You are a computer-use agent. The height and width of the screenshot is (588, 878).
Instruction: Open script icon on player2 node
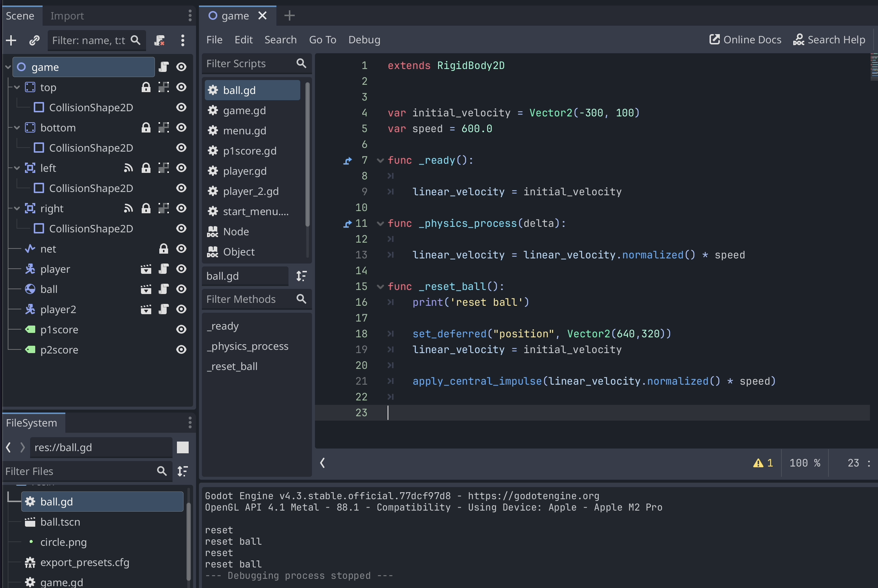click(163, 310)
